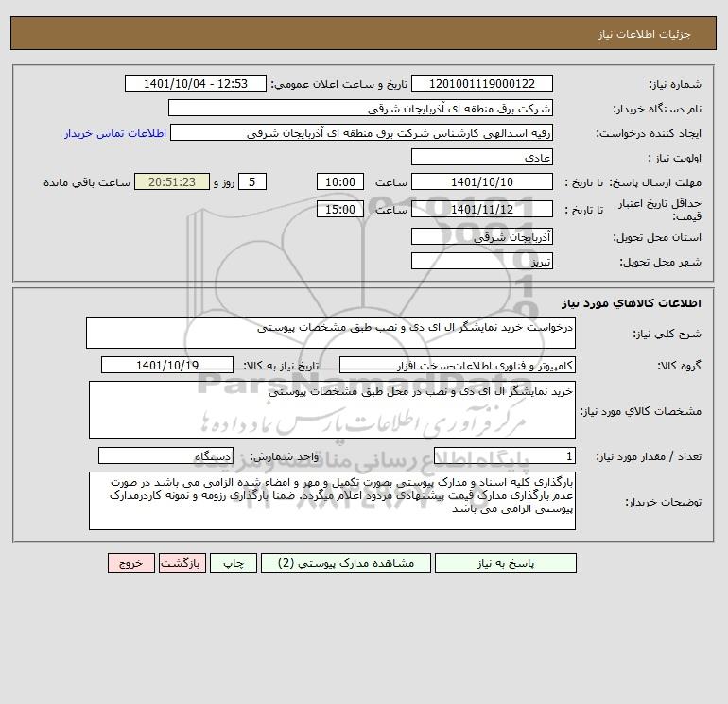Screen dimensions: 728x704
Task: Click the اولویت نیاز label
Action: [x=675, y=158]
